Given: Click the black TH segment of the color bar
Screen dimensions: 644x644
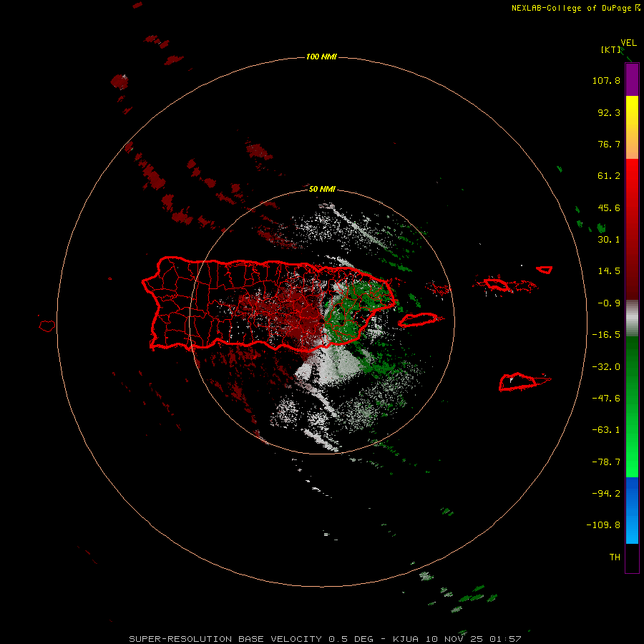Looking at the screenshot, I should pos(632,558).
